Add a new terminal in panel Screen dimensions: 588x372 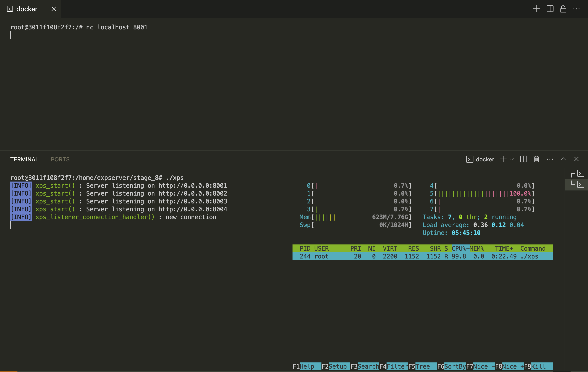(503, 159)
